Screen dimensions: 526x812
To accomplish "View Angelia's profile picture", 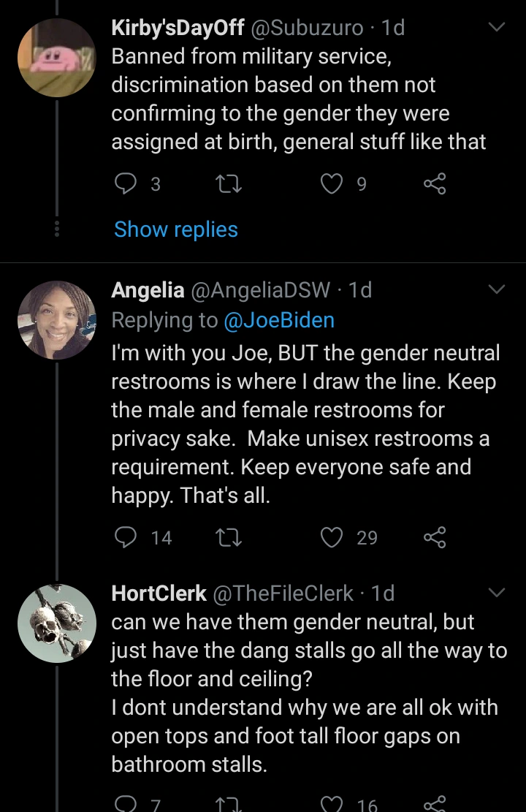I will (57, 321).
